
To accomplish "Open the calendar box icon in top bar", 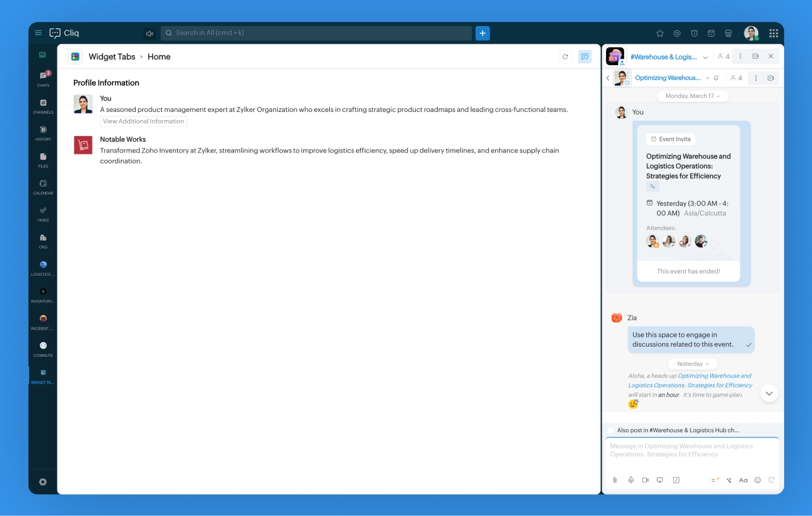I will point(711,33).
